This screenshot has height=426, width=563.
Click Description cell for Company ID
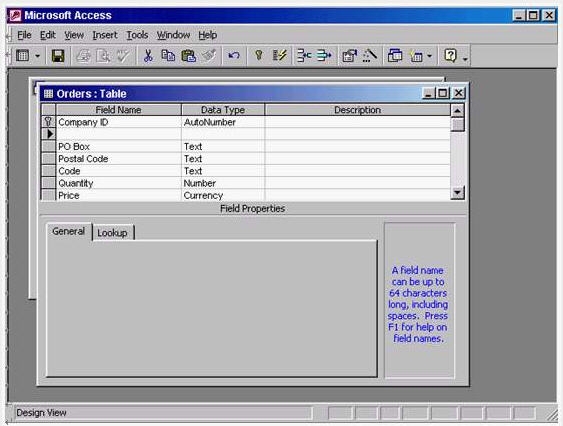[x=358, y=122]
